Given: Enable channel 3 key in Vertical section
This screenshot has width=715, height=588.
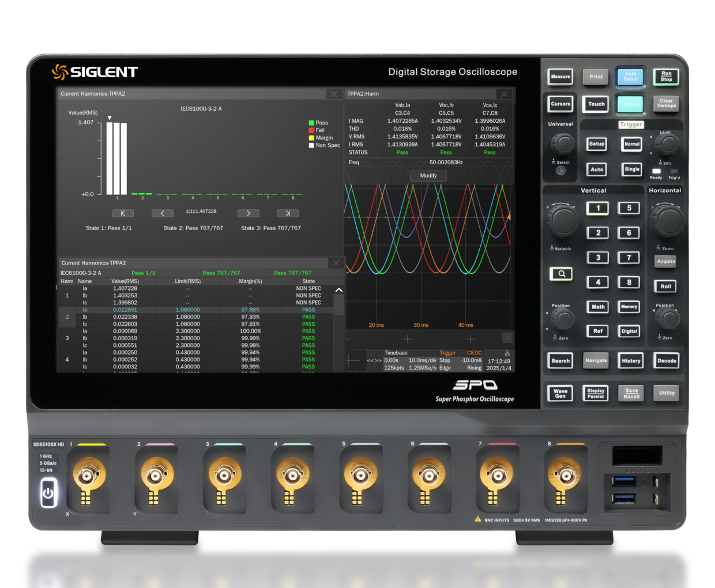Looking at the screenshot, I should click(598, 258).
